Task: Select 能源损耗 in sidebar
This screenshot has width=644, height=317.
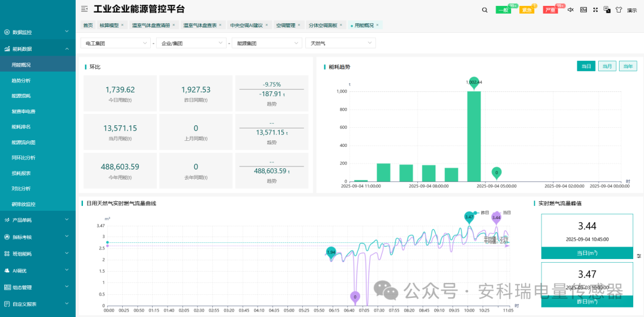Action: click(x=38, y=96)
